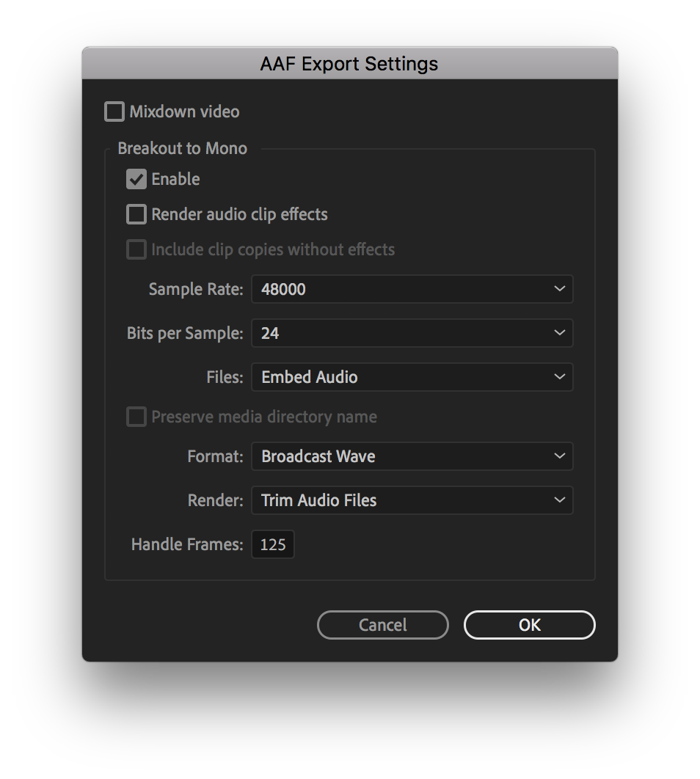Click the chevron arrow on the Format field
Screen dimensions: 700x779
click(559, 456)
